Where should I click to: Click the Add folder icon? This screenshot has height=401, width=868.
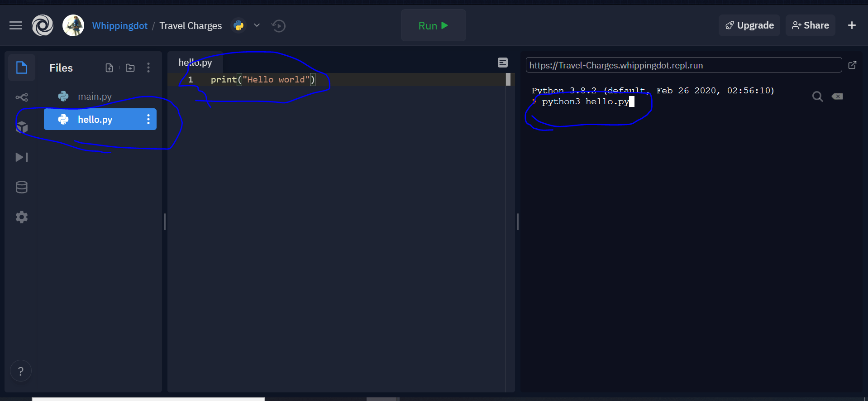click(x=130, y=68)
